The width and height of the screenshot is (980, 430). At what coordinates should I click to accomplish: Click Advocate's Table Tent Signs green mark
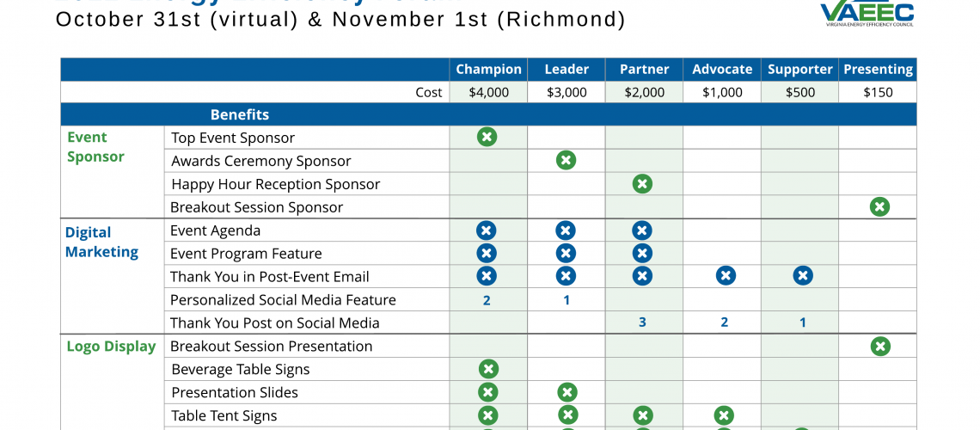[724, 415]
